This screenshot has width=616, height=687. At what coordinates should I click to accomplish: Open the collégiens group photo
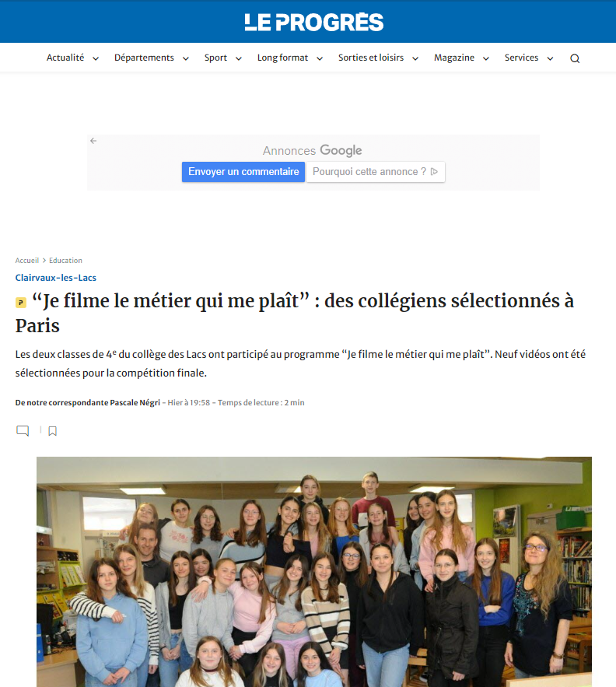314,572
